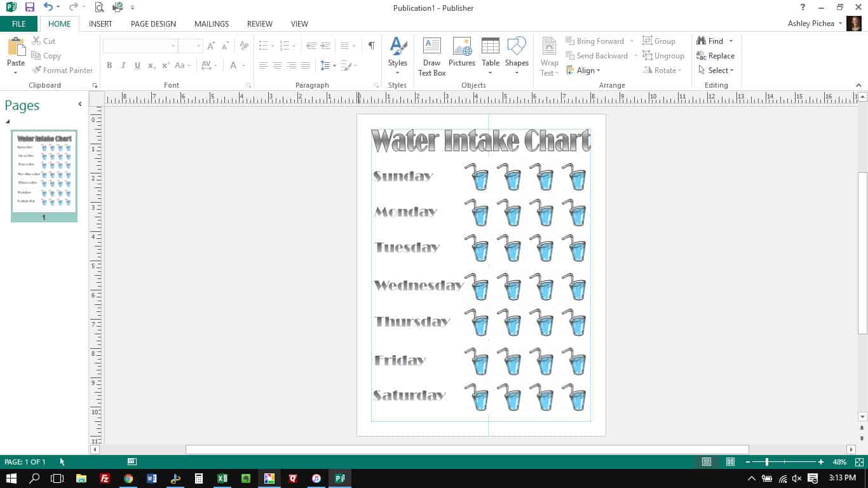Click the zoom slider handle

[767, 462]
